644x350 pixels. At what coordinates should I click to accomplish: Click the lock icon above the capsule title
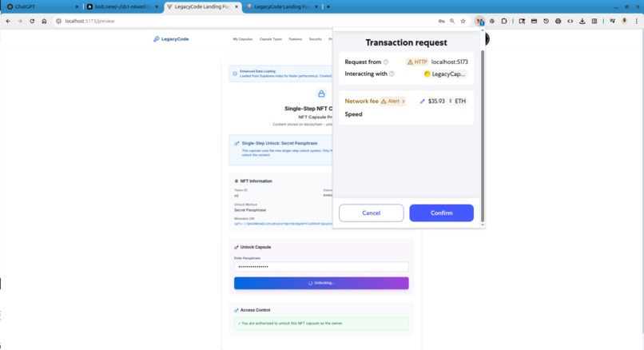coord(321,93)
